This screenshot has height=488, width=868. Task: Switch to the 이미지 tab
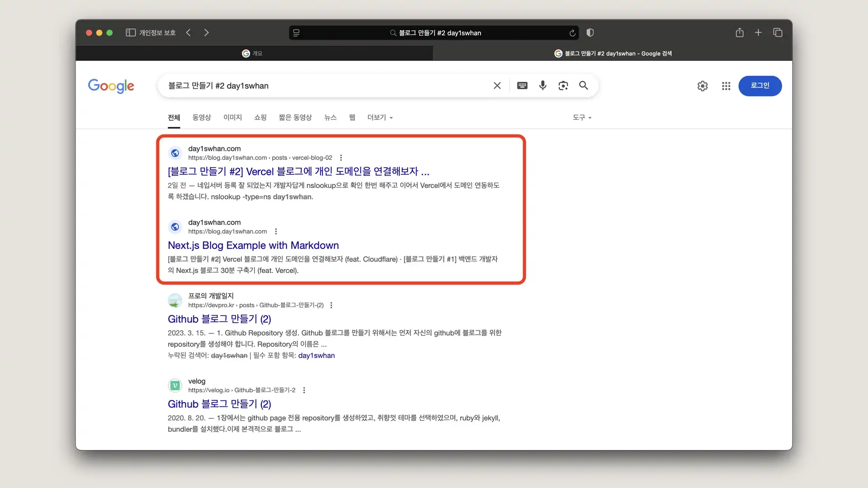point(233,117)
